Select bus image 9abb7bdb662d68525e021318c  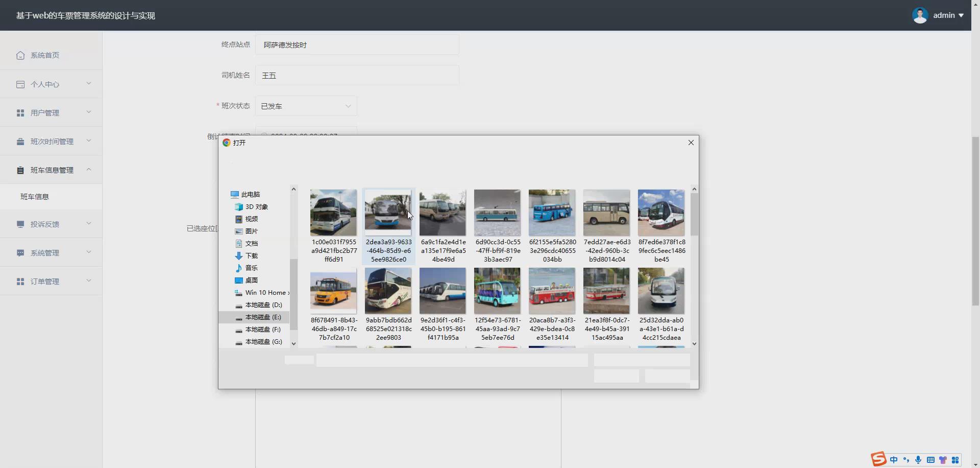[x=388, y=305]
